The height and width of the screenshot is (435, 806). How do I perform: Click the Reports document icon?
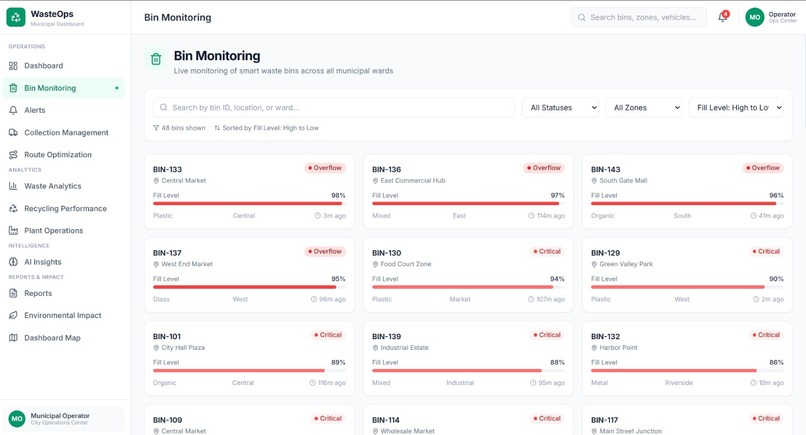click(x=13, y=293)
